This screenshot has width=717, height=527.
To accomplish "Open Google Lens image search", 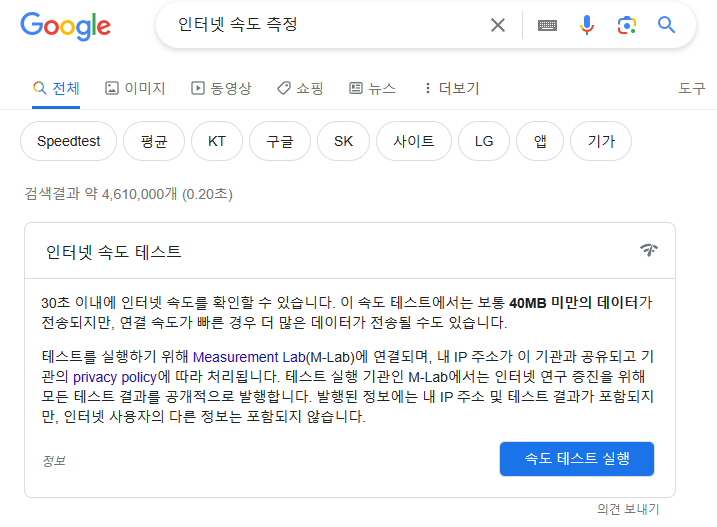I will [626, 25].
